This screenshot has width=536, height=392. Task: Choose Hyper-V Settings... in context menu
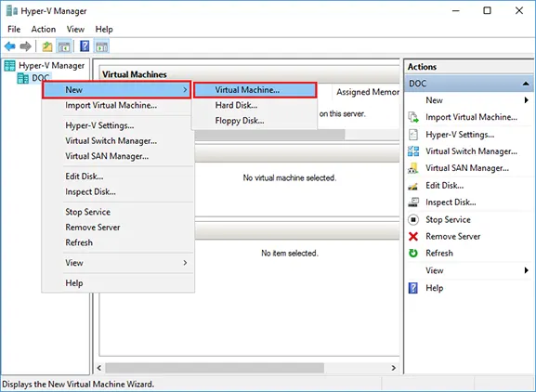coord(118,125)
